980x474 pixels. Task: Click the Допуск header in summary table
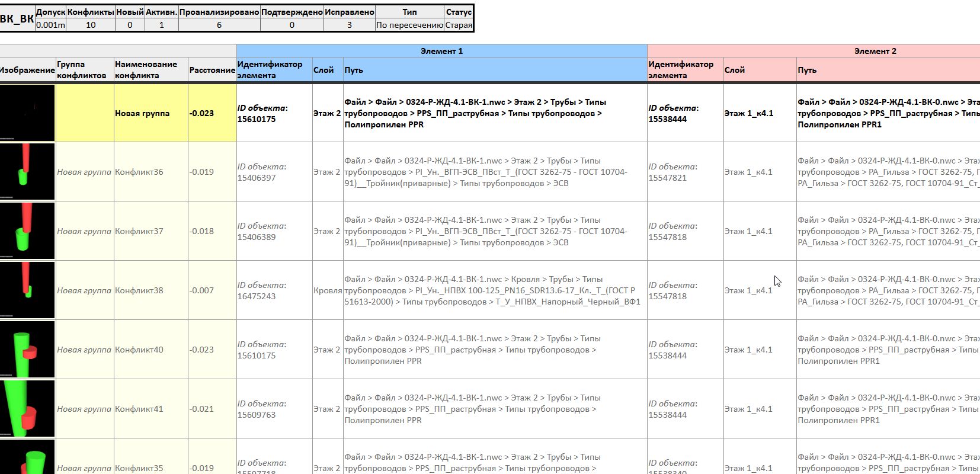(x=50, y=12)
